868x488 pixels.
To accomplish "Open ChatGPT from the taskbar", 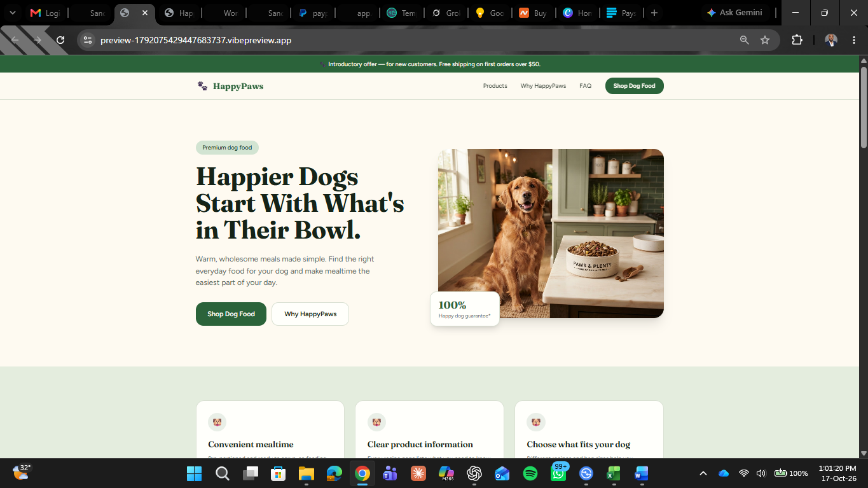I will (474, 473).
